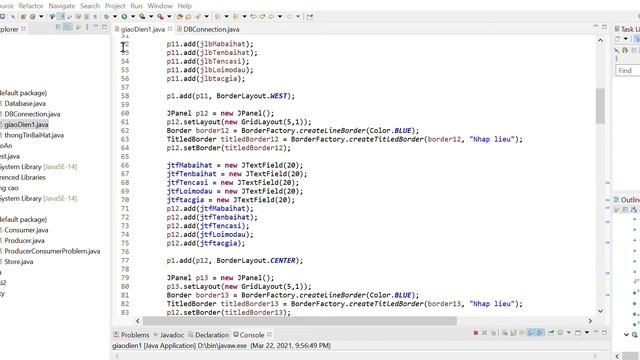Image resolution: width=640 pixels, height=360 pixels.
Task: Click the Debug bug icon in toolbar
Action: pos(106,17)
